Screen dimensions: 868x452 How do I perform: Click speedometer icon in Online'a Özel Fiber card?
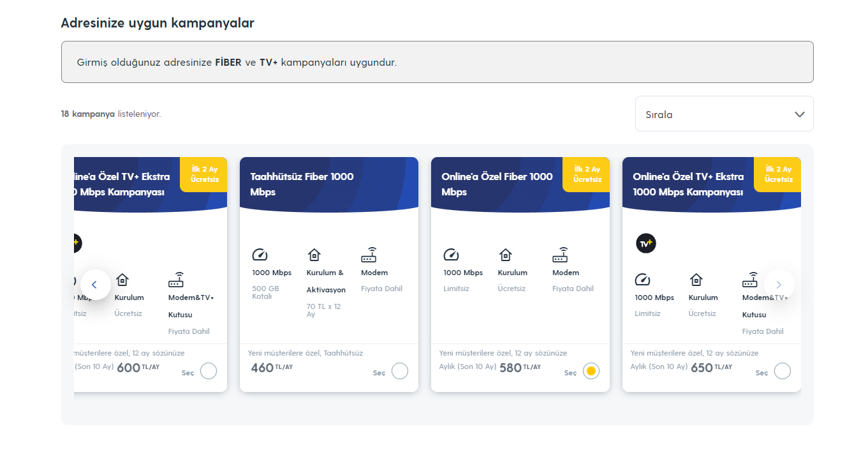[451, 255]
